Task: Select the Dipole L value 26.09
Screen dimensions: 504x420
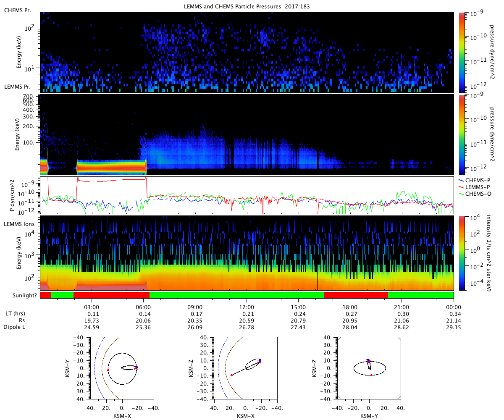Action: (195, 327)
